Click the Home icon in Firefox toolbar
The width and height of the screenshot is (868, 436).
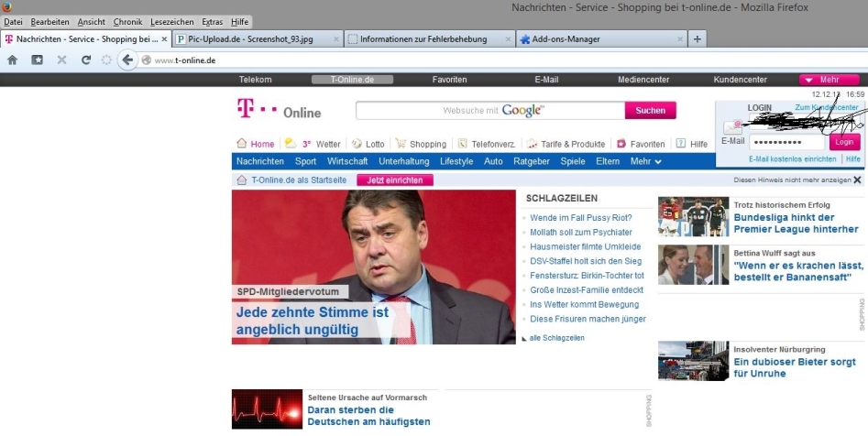coord(12,60)
